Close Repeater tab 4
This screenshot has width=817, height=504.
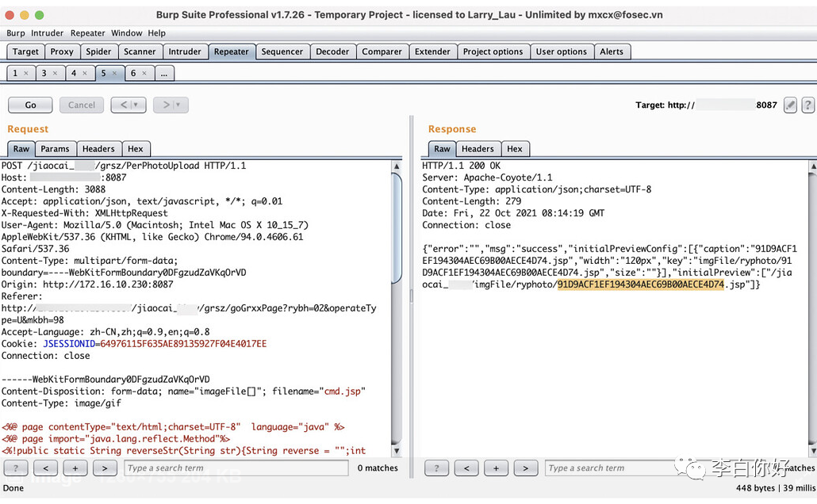tap(84, 74)
